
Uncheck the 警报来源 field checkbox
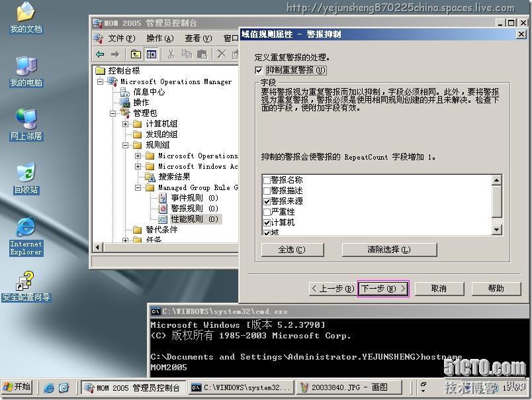[x=267, y=201]
